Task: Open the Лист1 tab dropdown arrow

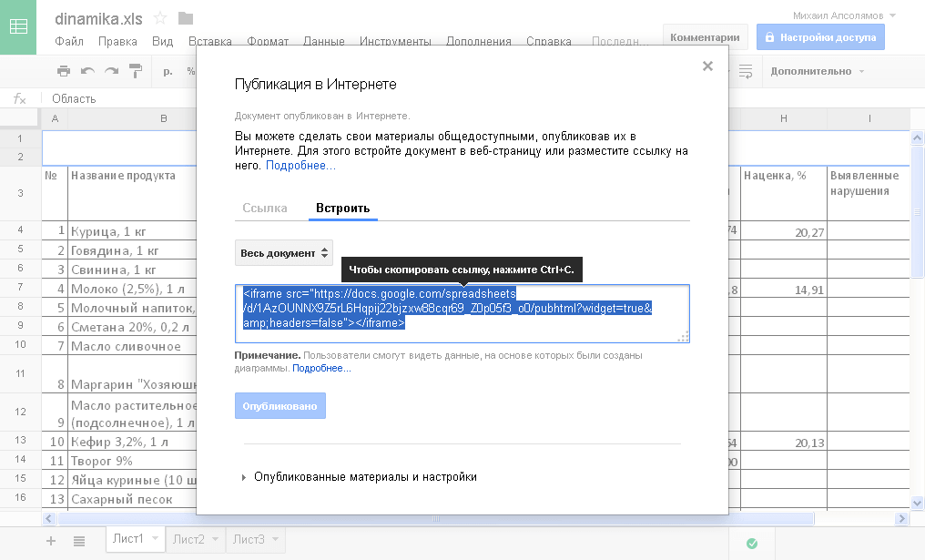Action: pos(156,539)
